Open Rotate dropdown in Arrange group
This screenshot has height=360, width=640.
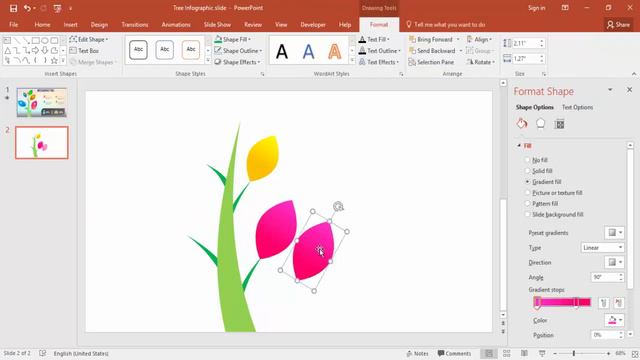[481, 62]
